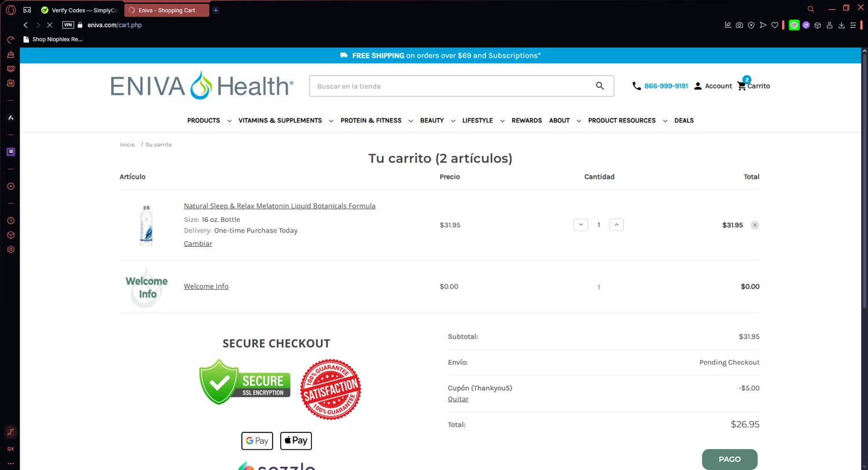Remove Melatonin item with X button
The height and width of the screenshot is (470, 868).
(755, 225)
